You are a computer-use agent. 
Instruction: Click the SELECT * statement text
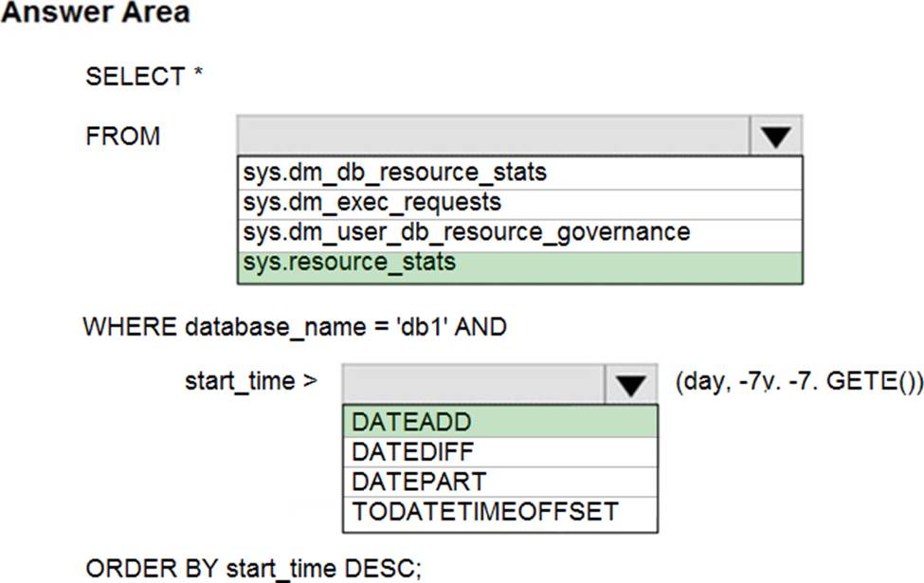[x=145, y=77]
